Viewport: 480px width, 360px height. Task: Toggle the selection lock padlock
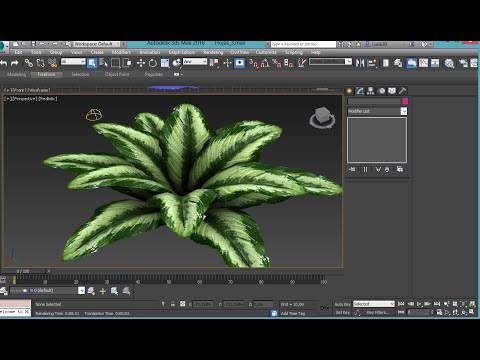click(173, 304)
